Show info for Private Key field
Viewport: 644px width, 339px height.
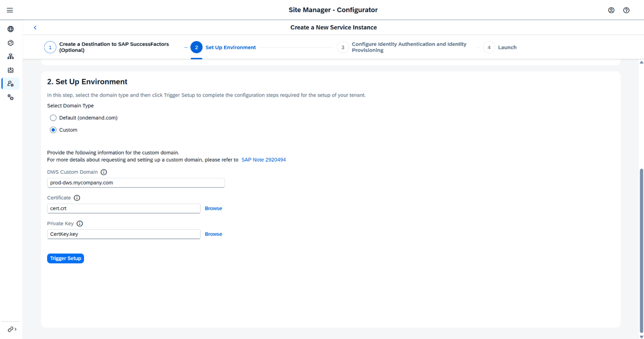coord(80,224)
